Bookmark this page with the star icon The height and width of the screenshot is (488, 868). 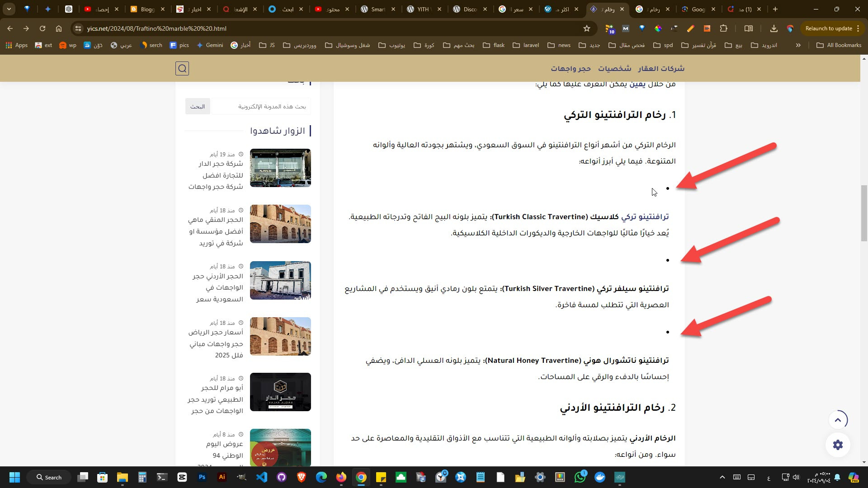(587, 28)
